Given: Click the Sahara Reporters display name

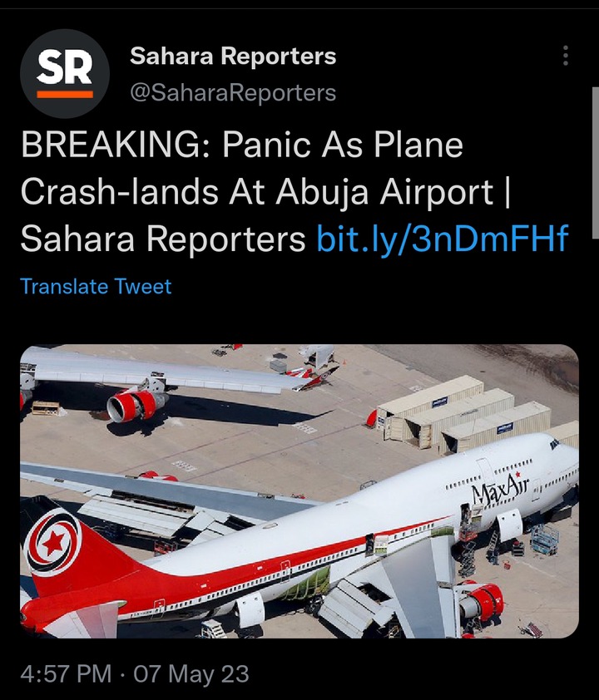Looking at the screenshot, I should click(233, 57).
